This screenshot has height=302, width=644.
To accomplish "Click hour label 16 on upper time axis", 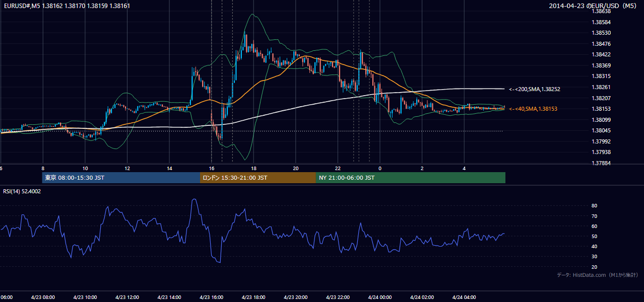I will pyautogui.click(x=212, y=168).
